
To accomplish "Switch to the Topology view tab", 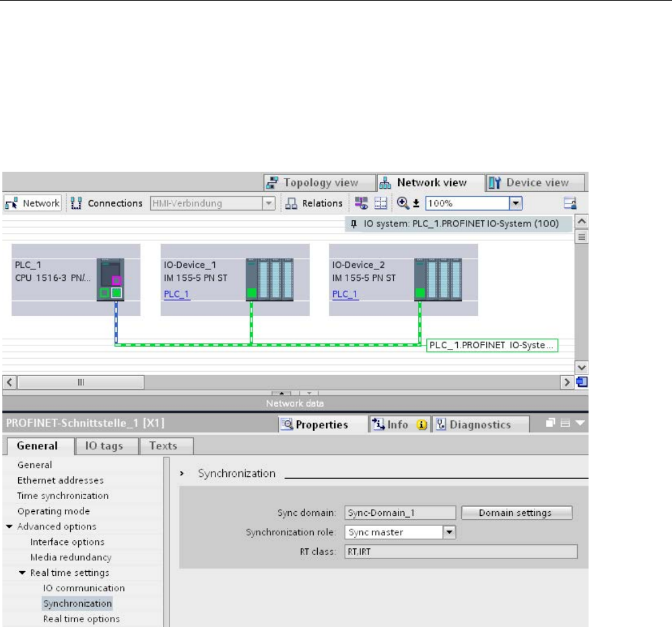I will (319, 183).
